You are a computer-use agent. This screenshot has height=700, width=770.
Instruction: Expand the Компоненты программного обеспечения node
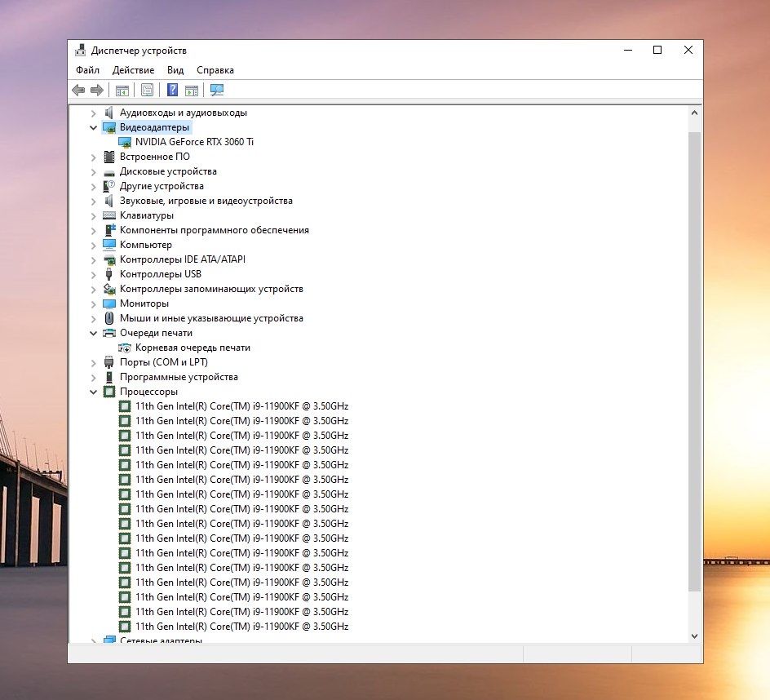click(93, 231)
